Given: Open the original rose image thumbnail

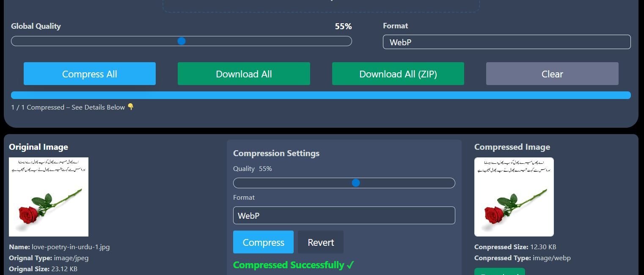Looking at the screenshot, I should coord(49,197).
